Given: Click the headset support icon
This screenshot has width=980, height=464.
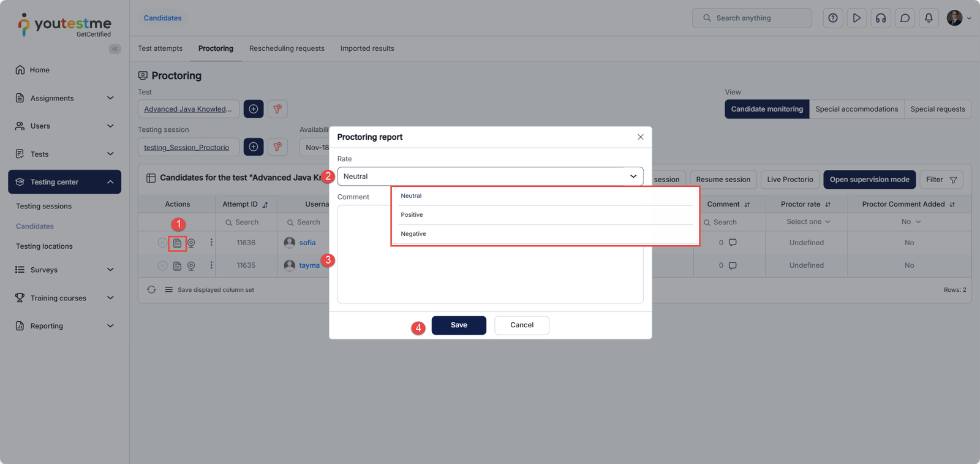Looking at the screenshot, I should [x=881, y=18].
